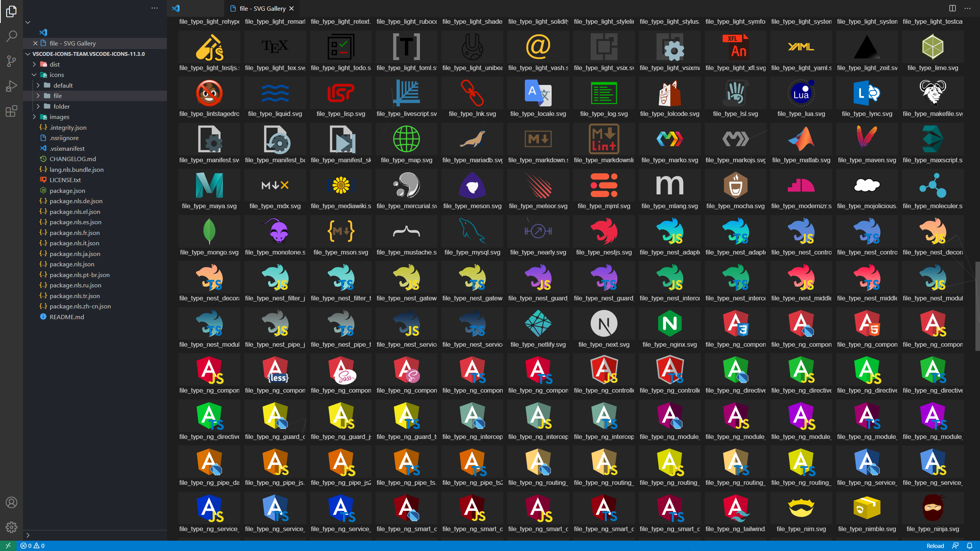Open the Run and Debug view
Image resolution: width=980 pixels, height=551 pixels.
(x=11, y=86)
